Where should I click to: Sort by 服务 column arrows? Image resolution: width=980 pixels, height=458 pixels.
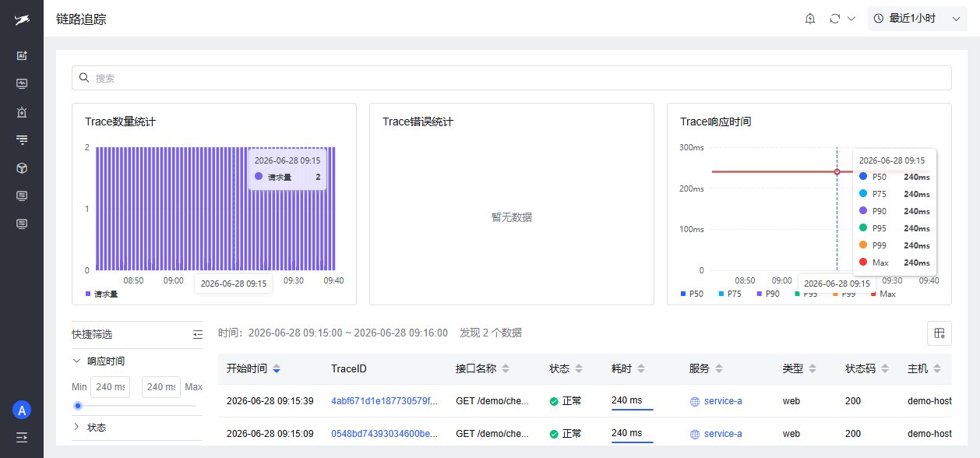(x=719, y=368)
